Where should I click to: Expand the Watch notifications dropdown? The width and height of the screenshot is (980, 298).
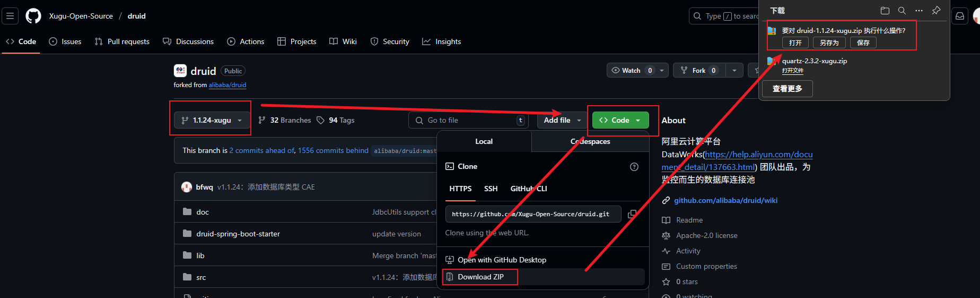point(662,71)
